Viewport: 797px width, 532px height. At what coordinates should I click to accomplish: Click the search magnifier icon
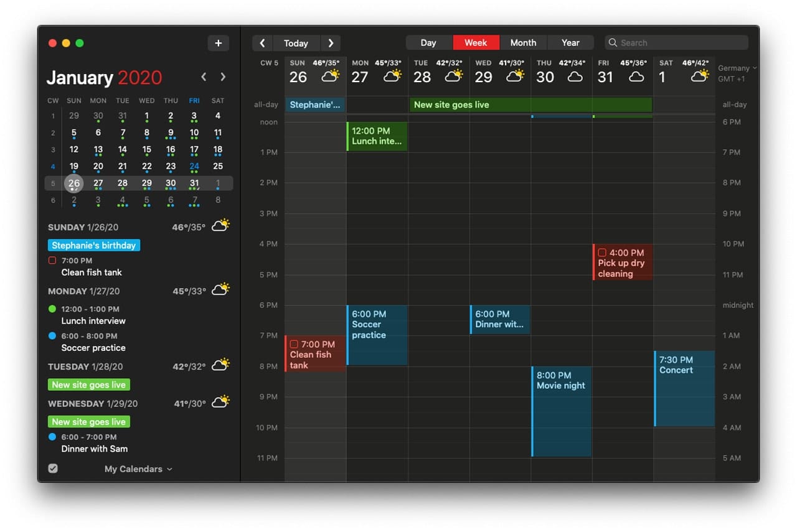tap(613, 43)
